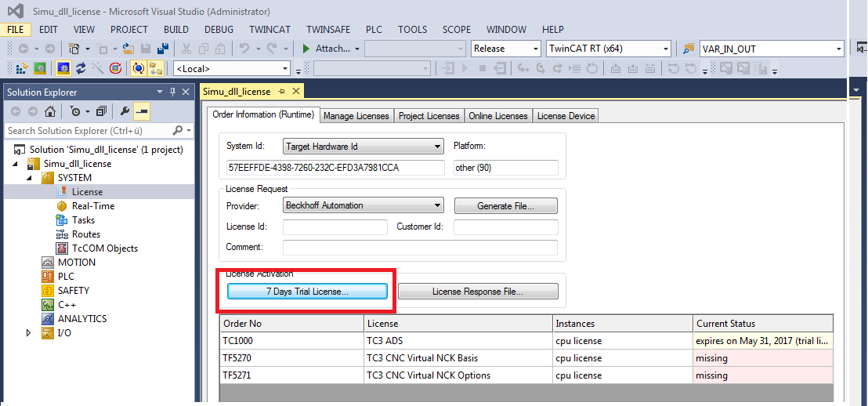Image resolution: width=868 pixels, height=406 pixels.
Task: Open the PLC menu
Action: click(374, 29)
